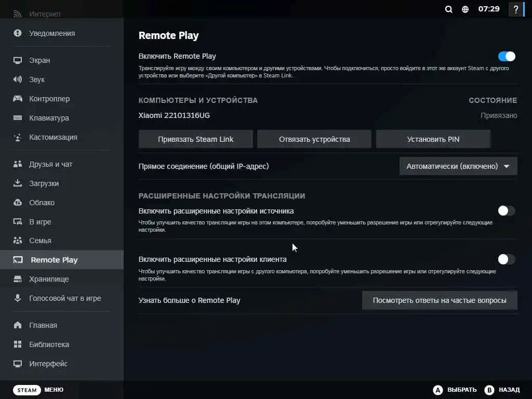
Task: Open Загрузки settings
Action: [x=62, y=183]
